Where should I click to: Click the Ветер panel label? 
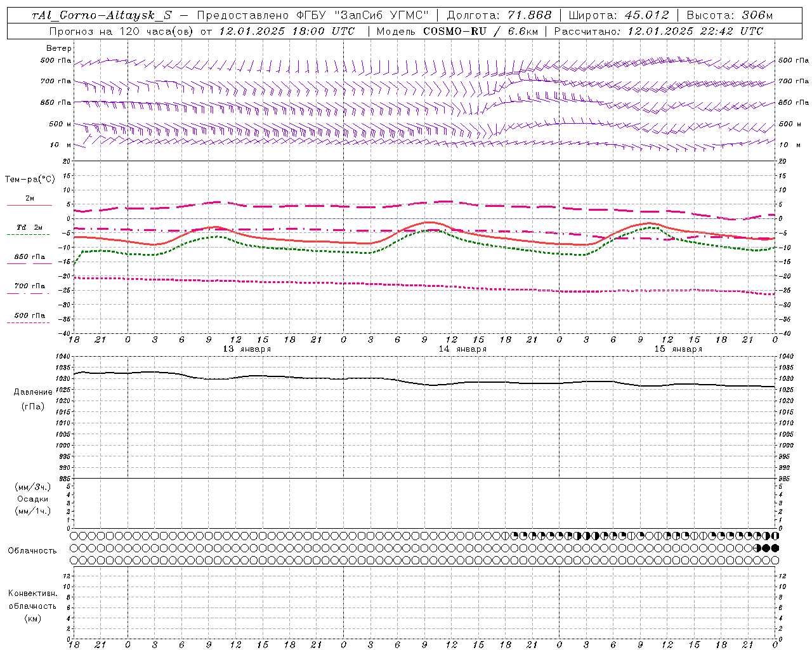(x=59, y=48)
